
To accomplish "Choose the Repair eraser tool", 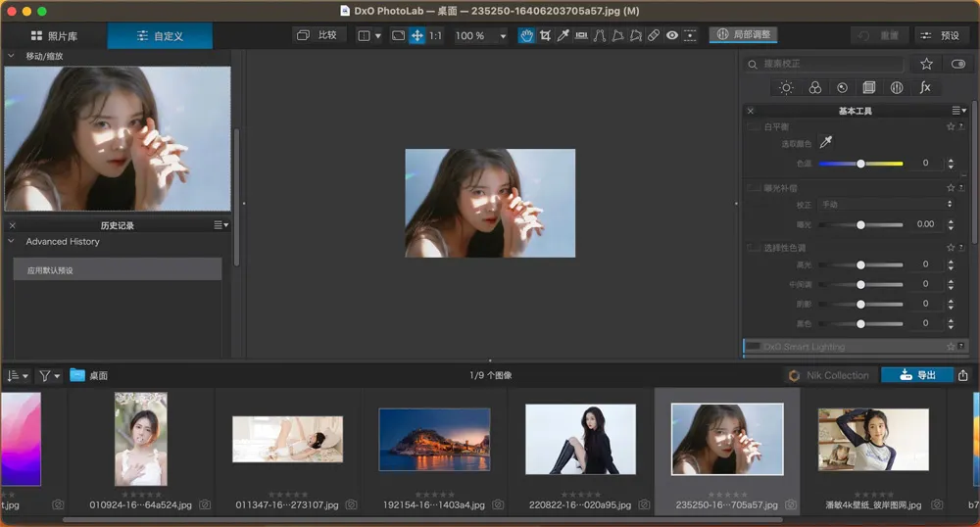I will coord(654,35).
